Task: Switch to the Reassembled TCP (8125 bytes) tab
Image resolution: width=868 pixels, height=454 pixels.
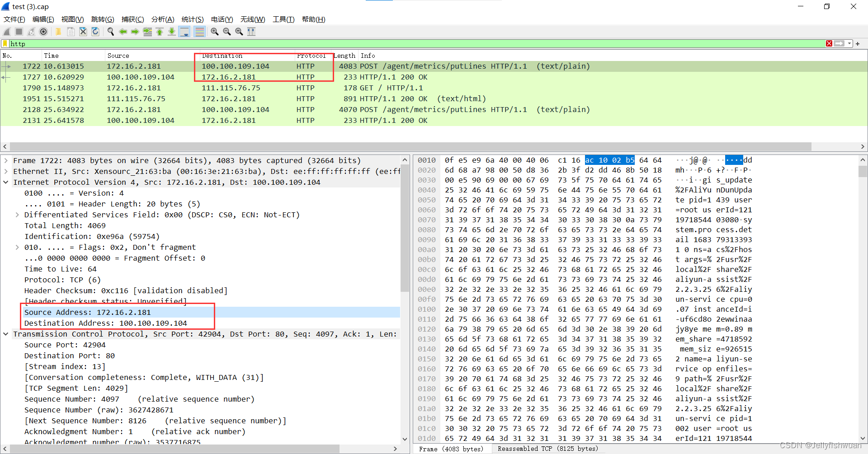Action: click(x=548, y=449)
